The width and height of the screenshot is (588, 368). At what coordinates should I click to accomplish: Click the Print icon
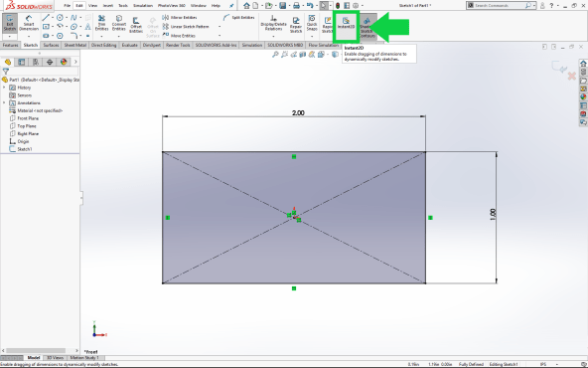point(296,6)
